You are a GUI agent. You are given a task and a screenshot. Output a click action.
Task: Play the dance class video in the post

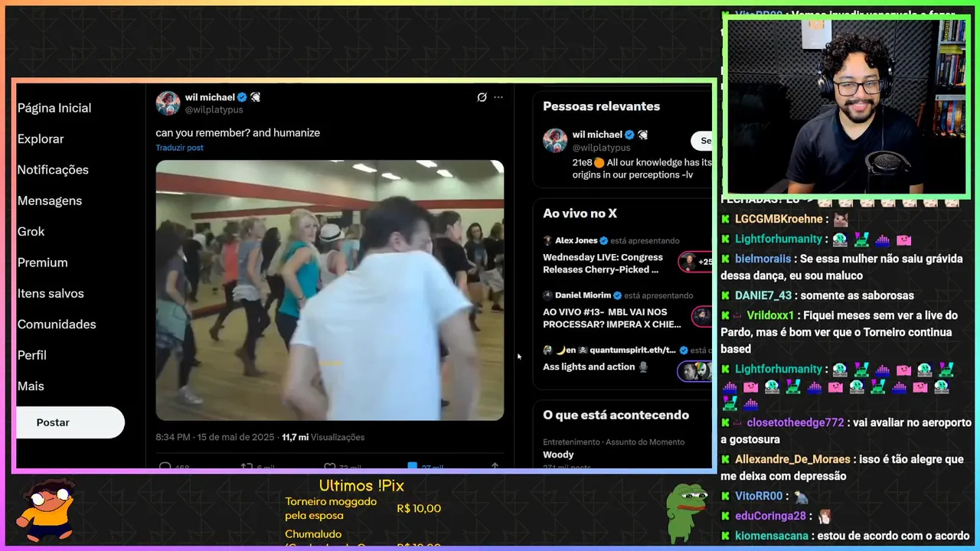point(330,290)
